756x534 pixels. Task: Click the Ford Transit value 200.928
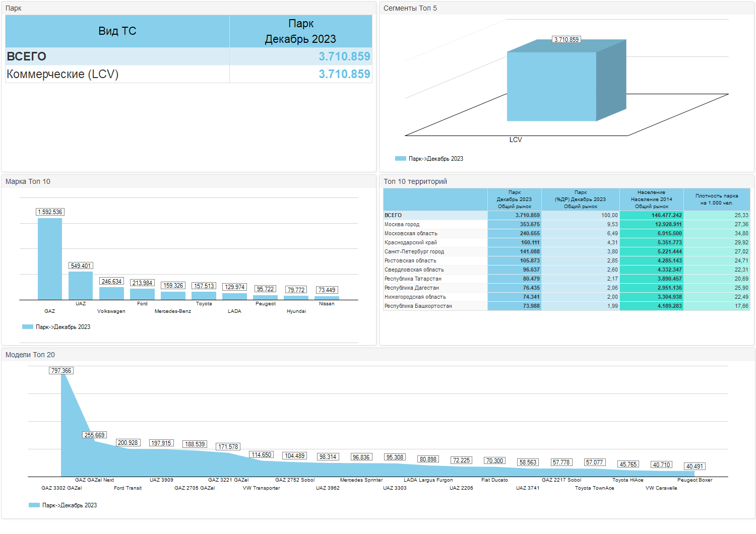(x=128, y=443)
